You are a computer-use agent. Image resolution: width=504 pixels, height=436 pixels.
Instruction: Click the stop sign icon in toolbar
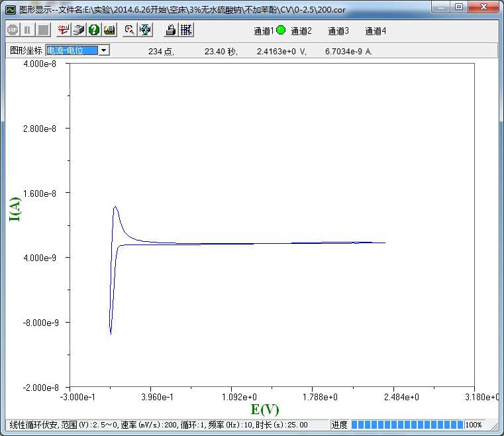coord(13,30)
